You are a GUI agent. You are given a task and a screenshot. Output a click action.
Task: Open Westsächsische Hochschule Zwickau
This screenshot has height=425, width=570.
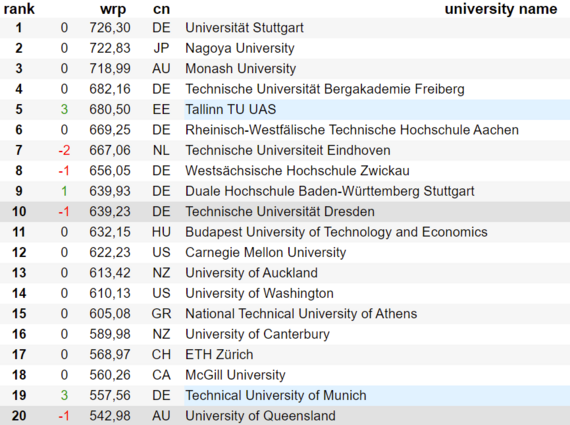(x=297, y=171)
